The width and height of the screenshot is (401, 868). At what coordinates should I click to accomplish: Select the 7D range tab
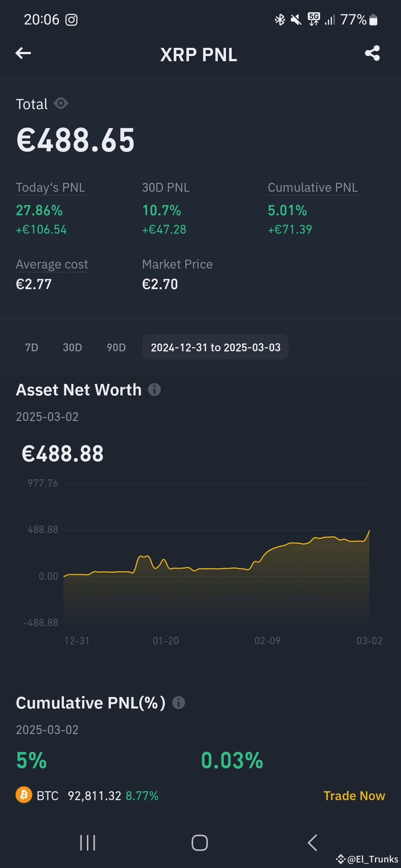point(32,347)
